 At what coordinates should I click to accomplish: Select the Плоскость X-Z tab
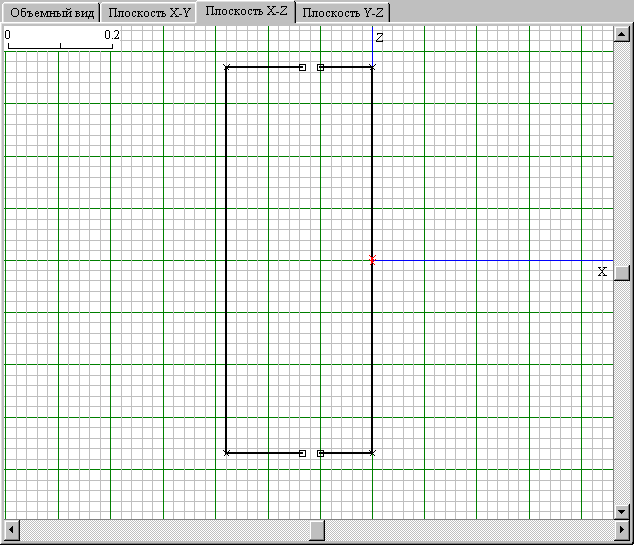[246, 12]
